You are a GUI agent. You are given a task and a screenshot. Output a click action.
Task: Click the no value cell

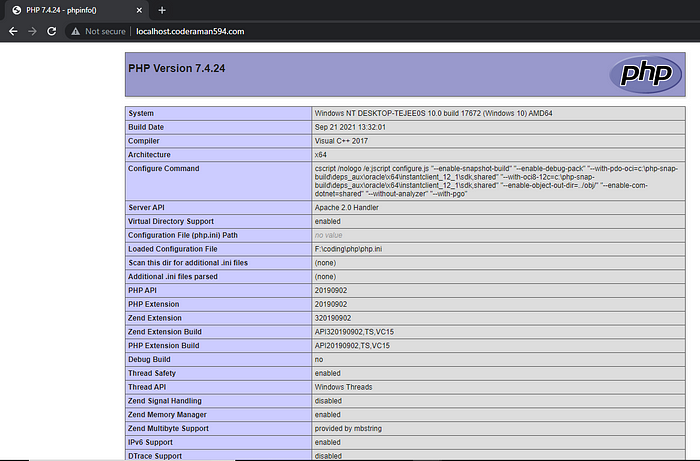pyautogui.click(x=329, y=235)
